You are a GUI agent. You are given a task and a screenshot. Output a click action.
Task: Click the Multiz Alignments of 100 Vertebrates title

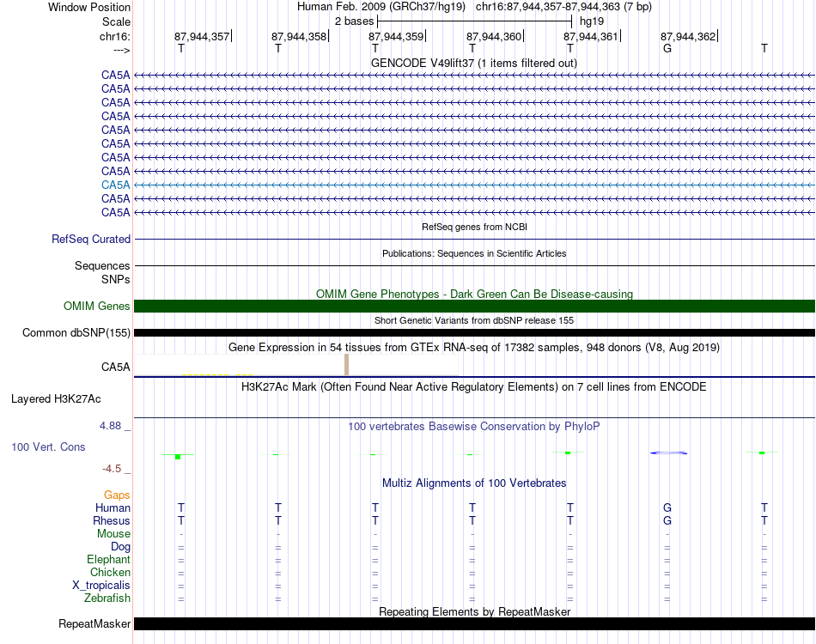coord(474,483)
